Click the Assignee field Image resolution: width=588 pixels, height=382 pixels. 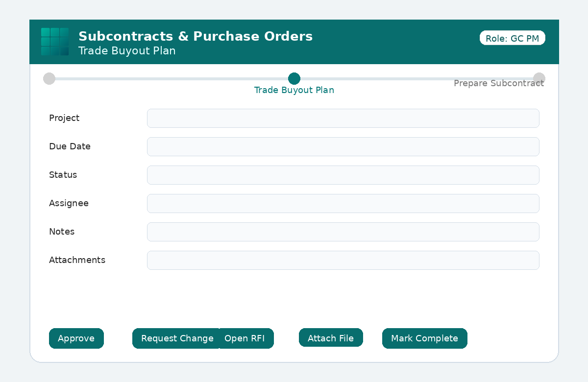343,203
